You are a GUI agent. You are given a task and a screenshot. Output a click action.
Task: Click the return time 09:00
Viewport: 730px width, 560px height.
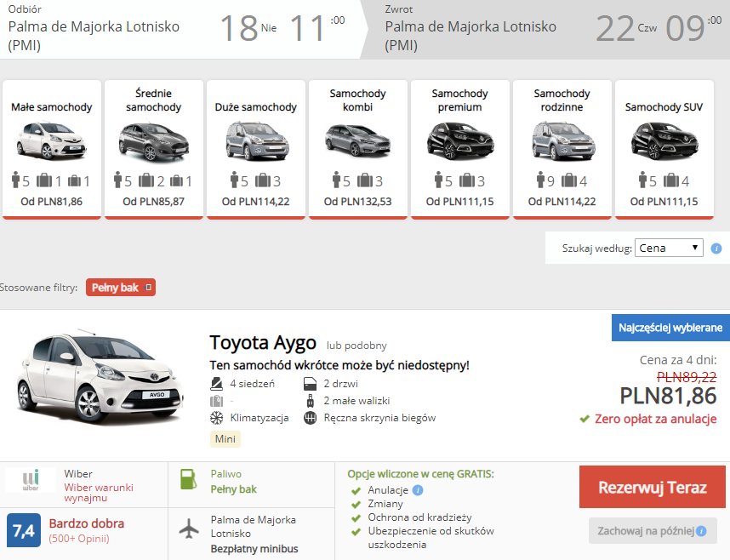pyautogui.click(x=693, y=28)
